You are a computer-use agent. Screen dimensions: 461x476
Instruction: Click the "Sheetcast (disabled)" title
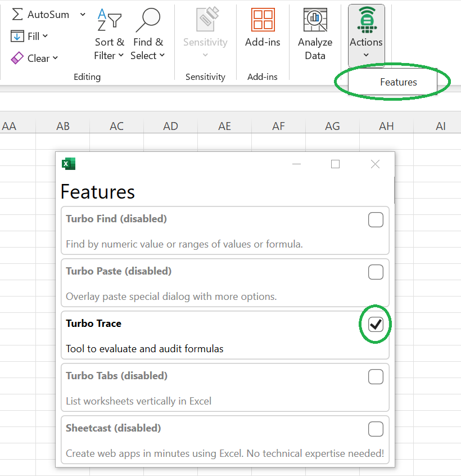point(114,428)
